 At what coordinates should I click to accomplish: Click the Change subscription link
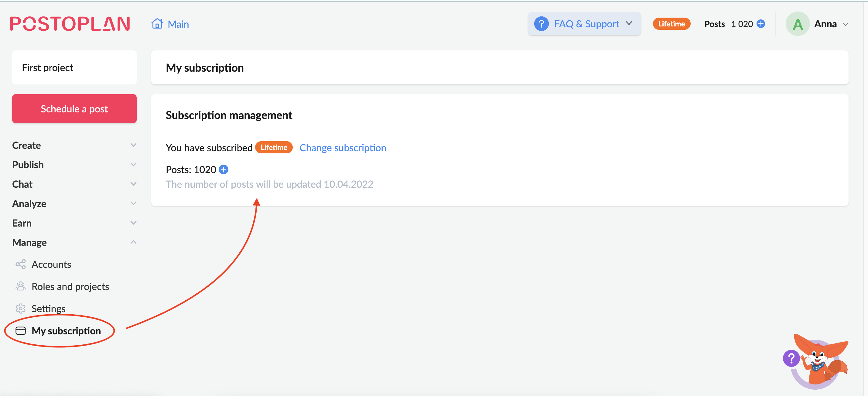click(x=343, y=148)
